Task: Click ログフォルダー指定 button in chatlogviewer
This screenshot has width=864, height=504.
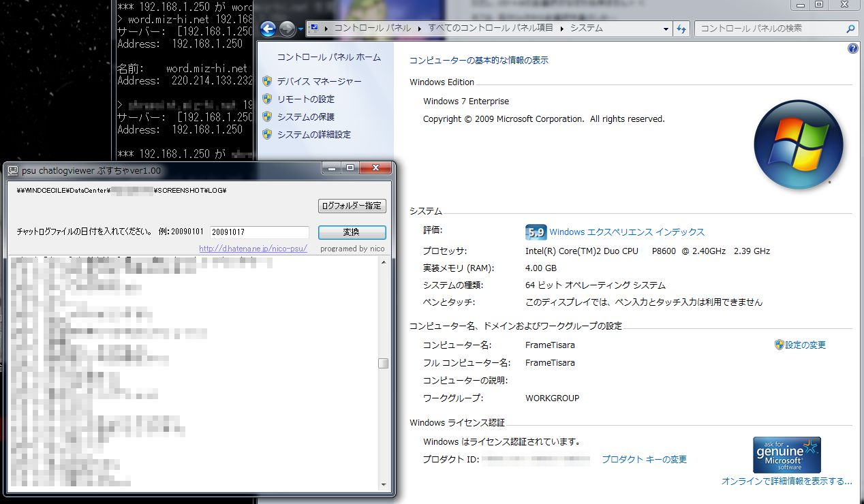Action: 352,206
